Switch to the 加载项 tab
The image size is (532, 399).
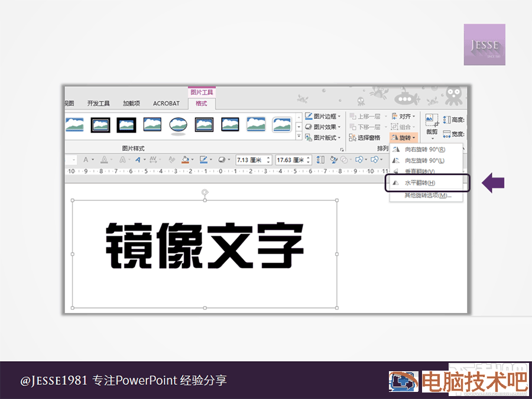131,103
